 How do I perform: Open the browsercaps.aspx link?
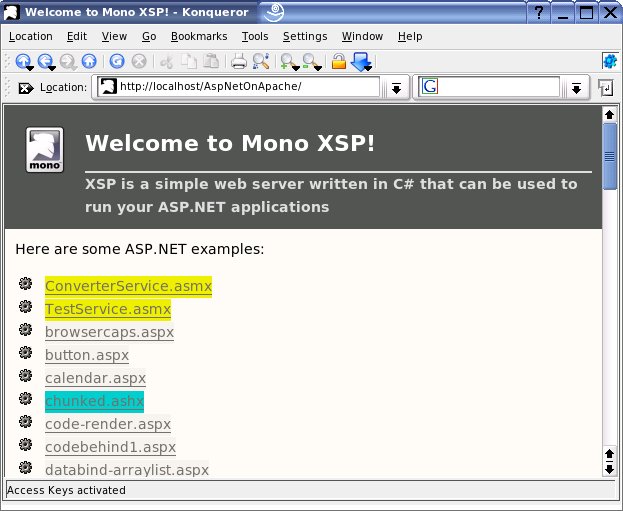(109, 332)
